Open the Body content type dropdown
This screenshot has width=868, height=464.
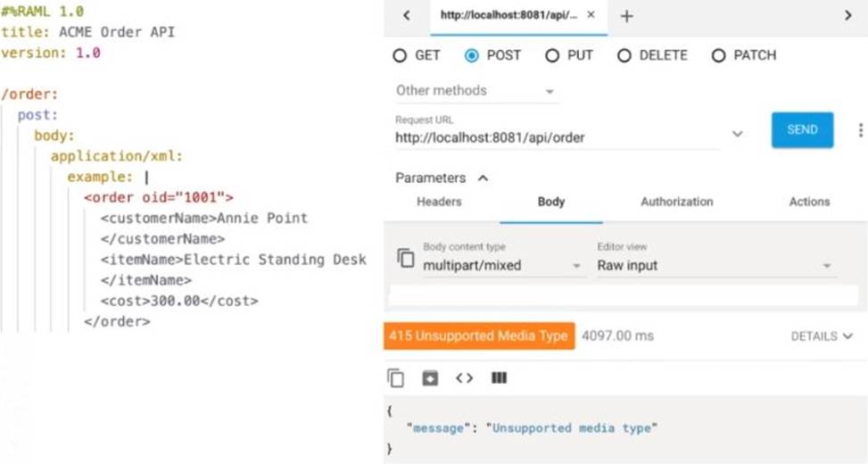coord(504,265)
